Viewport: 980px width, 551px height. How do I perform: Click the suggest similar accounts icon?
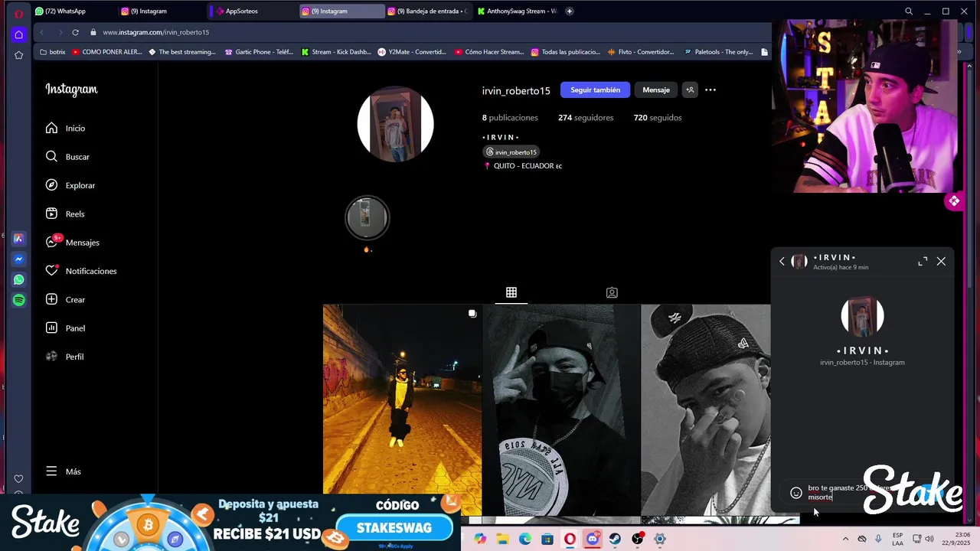pos(690,90)
